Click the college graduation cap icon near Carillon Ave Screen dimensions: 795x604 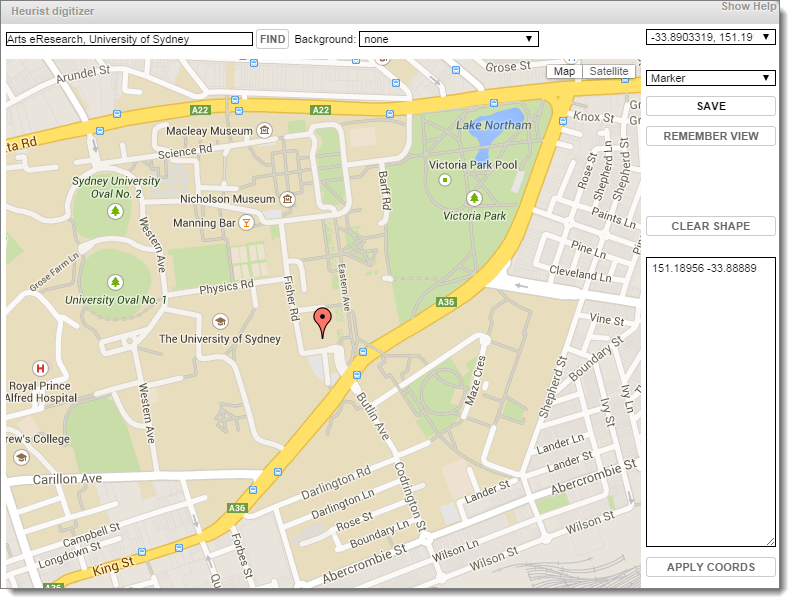pyautogui.click(x=21, y=458)
